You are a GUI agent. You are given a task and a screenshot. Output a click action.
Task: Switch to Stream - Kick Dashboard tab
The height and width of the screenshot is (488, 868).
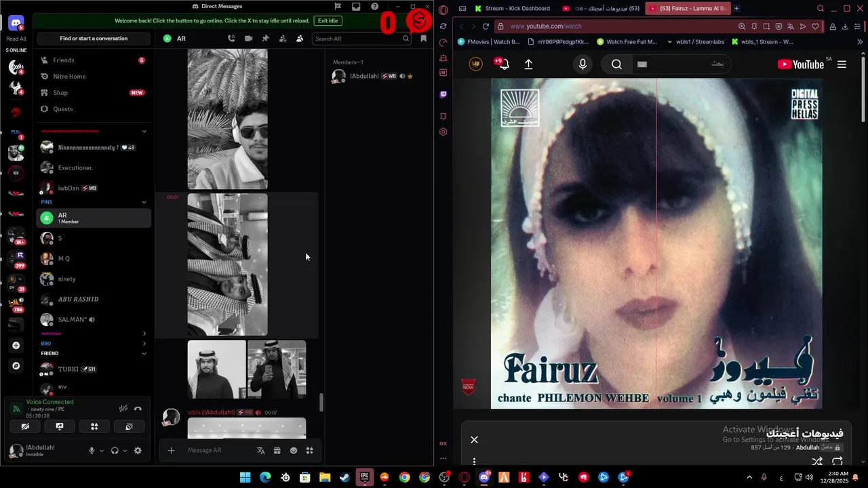tap(513, 9)
